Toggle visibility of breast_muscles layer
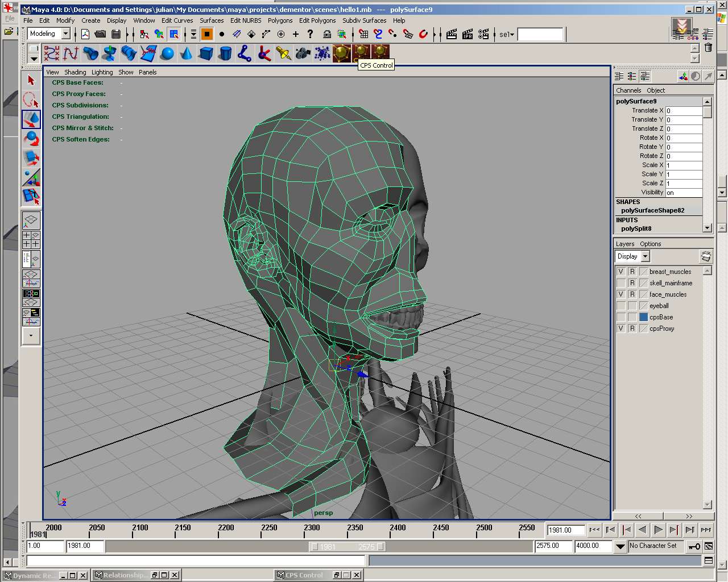Viewport: 728px width, 582px height. click(x=621, y=272)
